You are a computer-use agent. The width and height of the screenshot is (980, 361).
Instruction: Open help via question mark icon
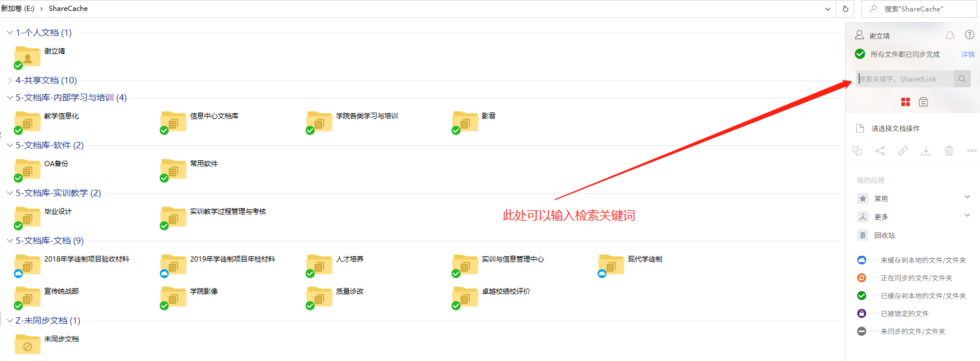pos(970,35)
